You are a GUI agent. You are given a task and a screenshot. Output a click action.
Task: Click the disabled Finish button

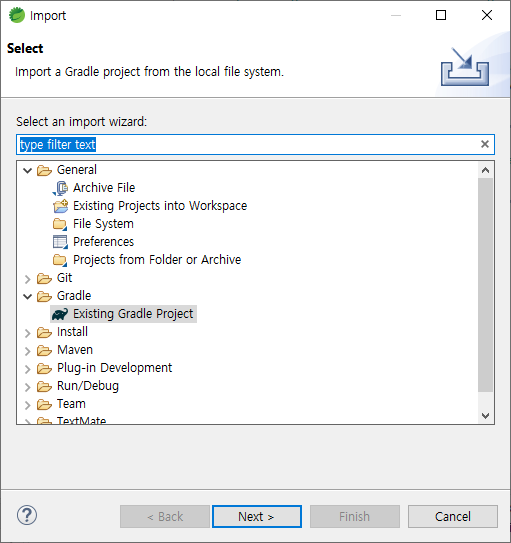tap(355, 516)
